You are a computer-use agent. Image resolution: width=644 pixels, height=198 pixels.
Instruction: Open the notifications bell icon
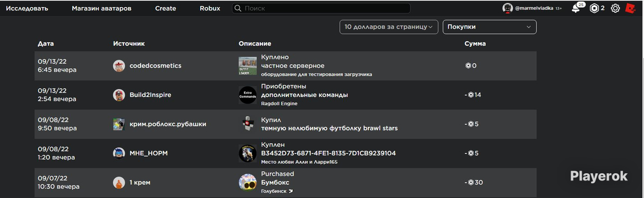click(576, 9)
